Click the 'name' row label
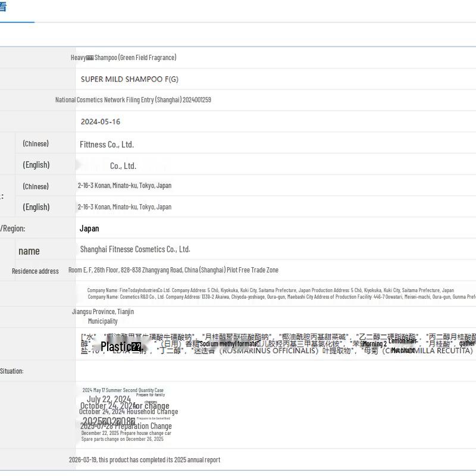476x476 pixels. coord(29,251)
